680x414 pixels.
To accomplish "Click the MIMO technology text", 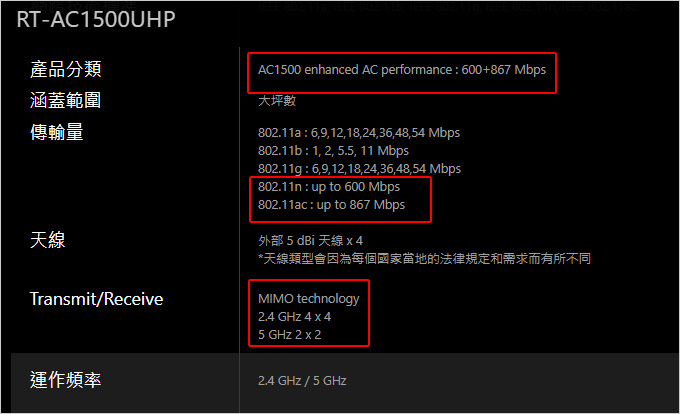I will tap(308, 299).
